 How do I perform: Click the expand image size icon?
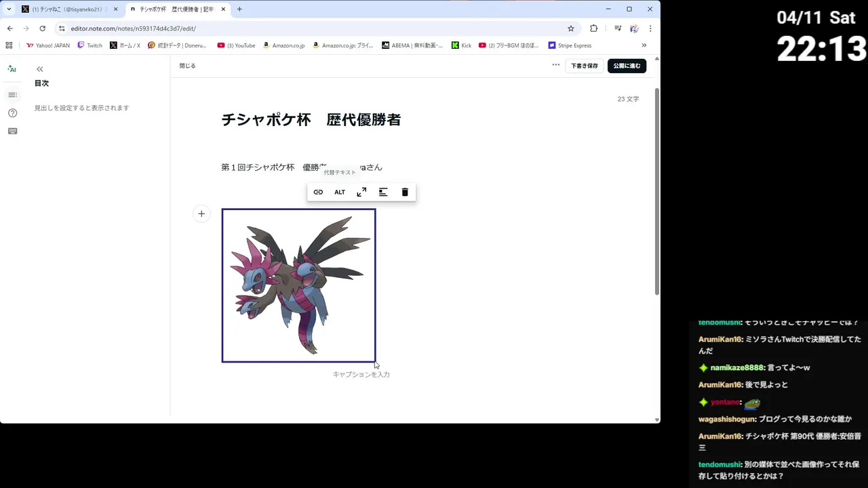click(x=361, y=192)
